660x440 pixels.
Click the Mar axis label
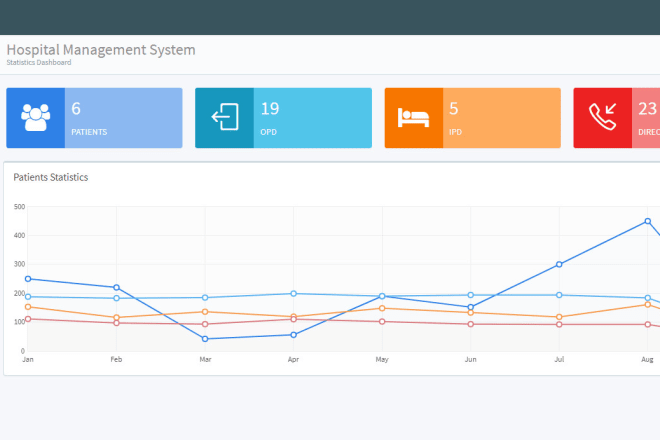[x=205, y=359]
